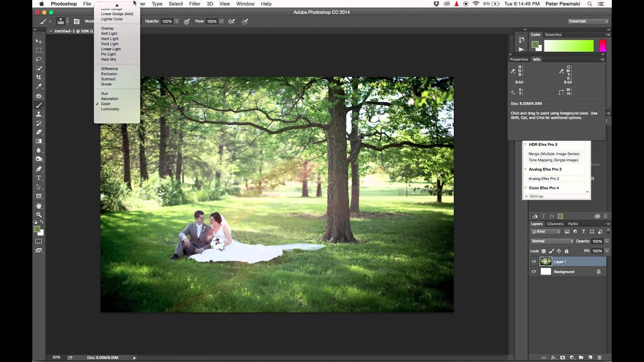
Task: Select the Zoom tool
Action: 39,215
